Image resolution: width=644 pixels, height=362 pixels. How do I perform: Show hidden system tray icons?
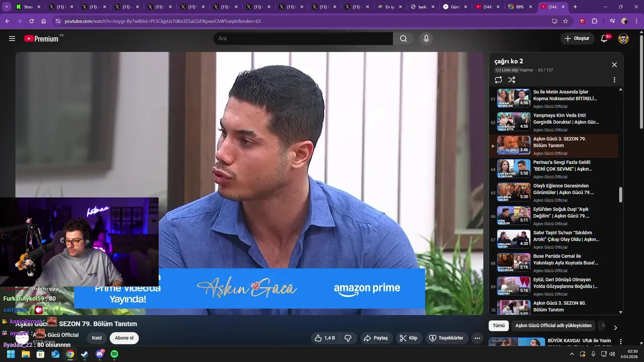coord(572,354)
